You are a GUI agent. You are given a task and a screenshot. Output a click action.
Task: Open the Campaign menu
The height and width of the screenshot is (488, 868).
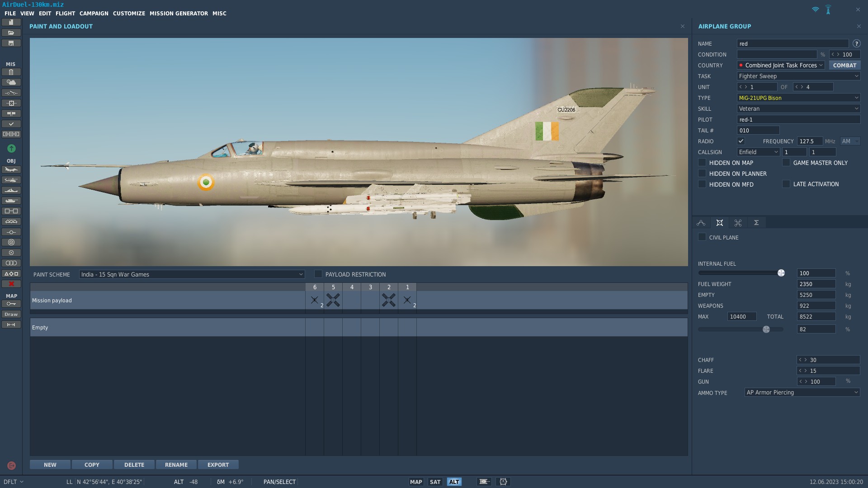(x=94, y=14)
